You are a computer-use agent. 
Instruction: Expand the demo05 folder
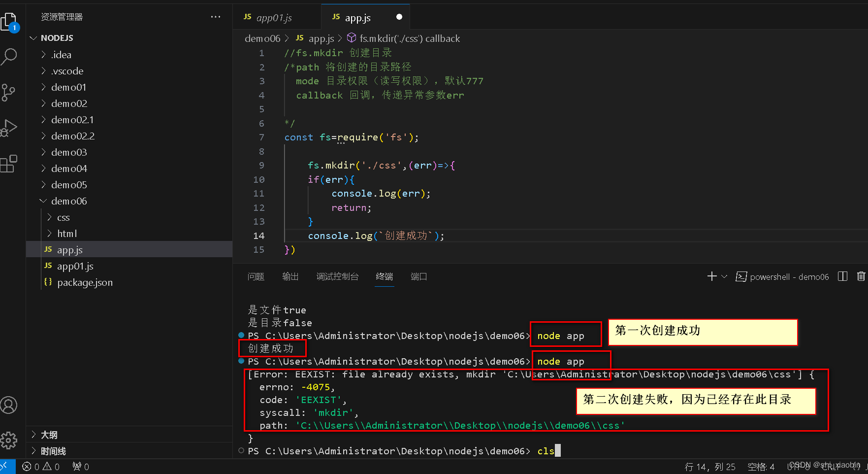tap(129, 185)
